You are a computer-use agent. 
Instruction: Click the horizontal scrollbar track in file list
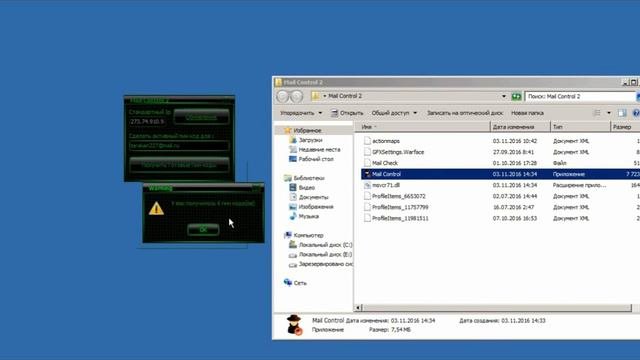tap(496, 308)
